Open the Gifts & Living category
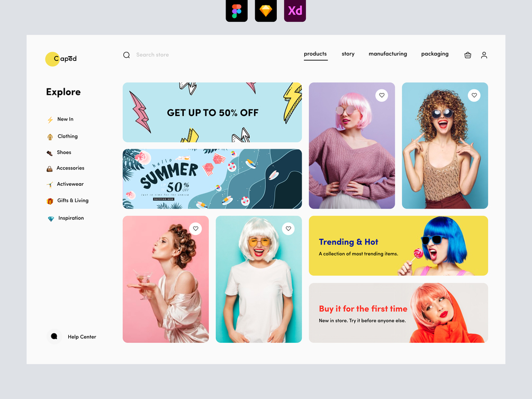The width and height of the screenshot is (532, 399). click(x=68, y=201)
